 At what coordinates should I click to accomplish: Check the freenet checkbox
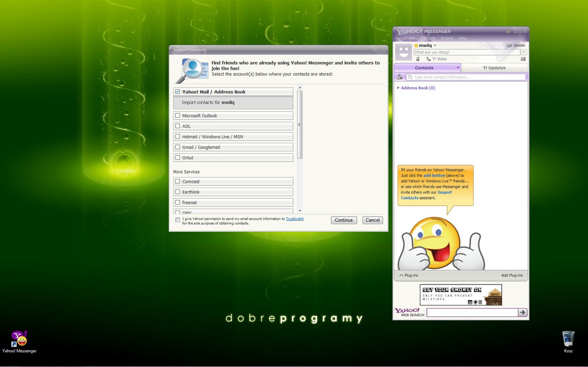[178, 202]
